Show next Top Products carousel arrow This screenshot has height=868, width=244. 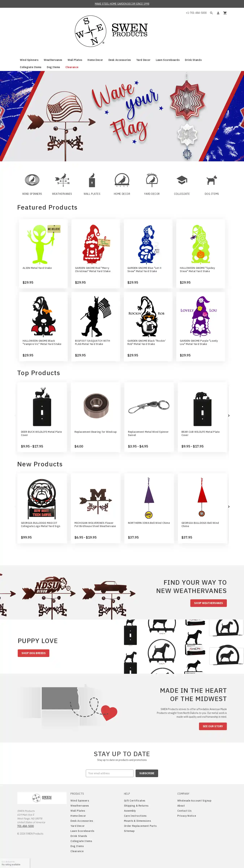(x=229, y=415)
